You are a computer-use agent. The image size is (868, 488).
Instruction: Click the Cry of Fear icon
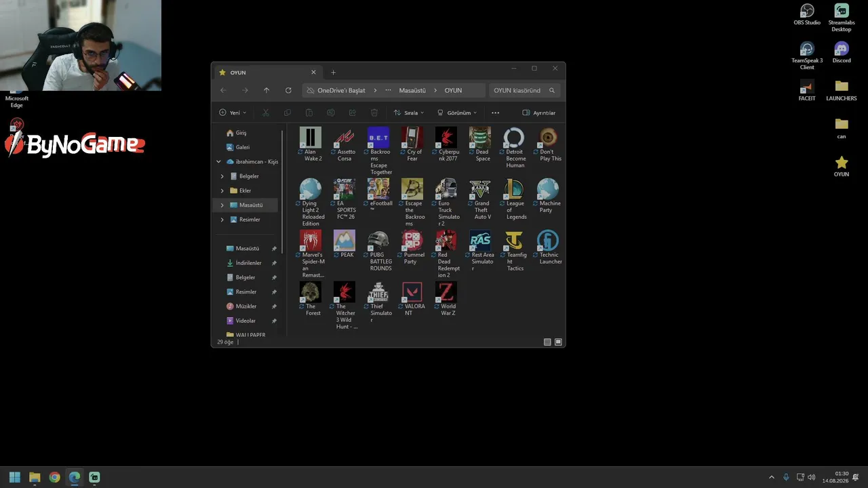point(412,138)
